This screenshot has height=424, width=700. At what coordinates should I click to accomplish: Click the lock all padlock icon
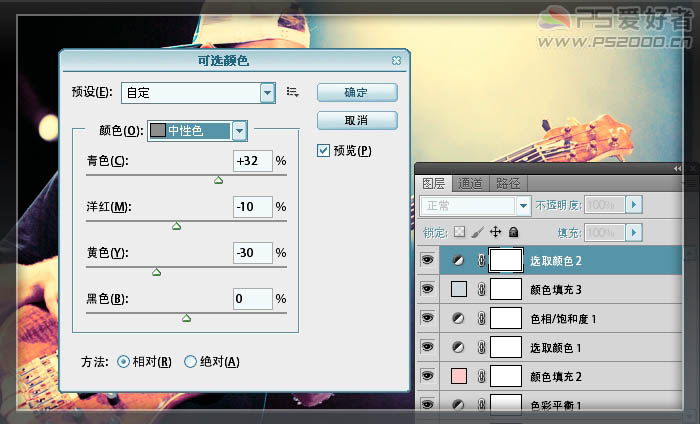click(x=513, y=231)
